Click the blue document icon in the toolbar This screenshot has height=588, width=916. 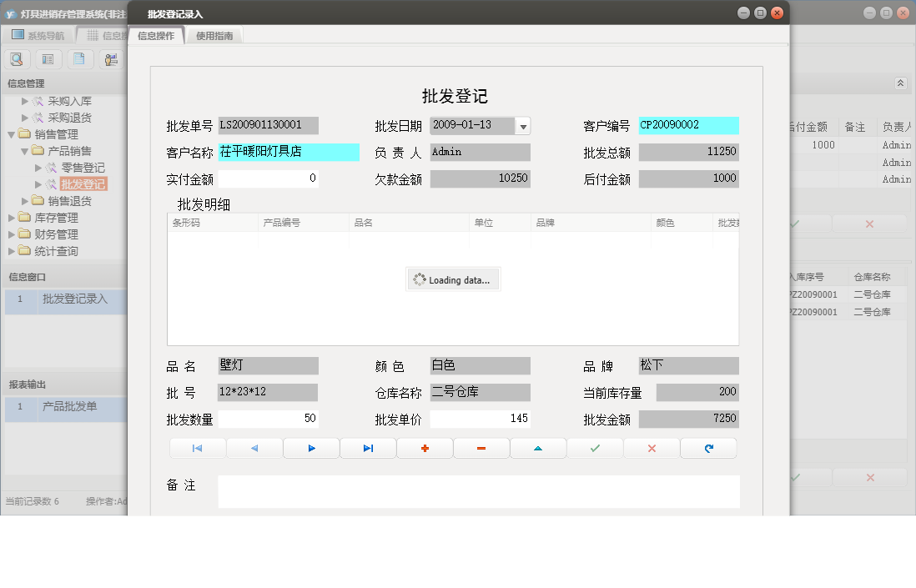click(x=78, y=59)
